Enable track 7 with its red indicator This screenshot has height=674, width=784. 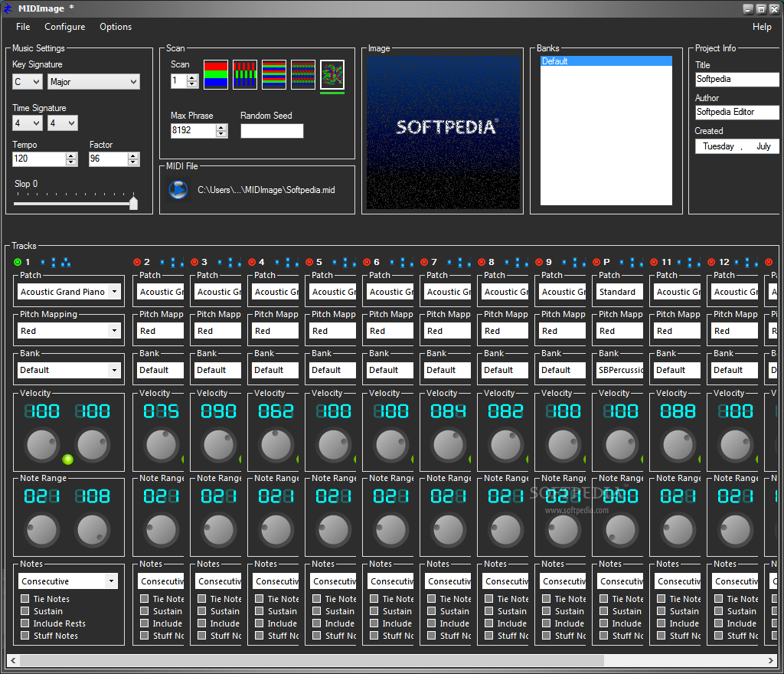click(424, 262)
